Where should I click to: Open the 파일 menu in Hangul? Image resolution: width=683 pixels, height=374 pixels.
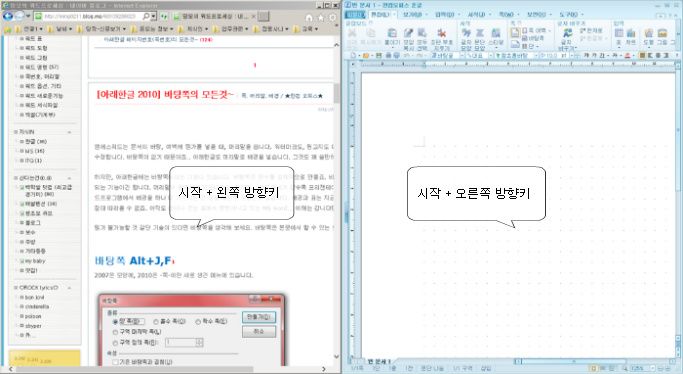355,14
